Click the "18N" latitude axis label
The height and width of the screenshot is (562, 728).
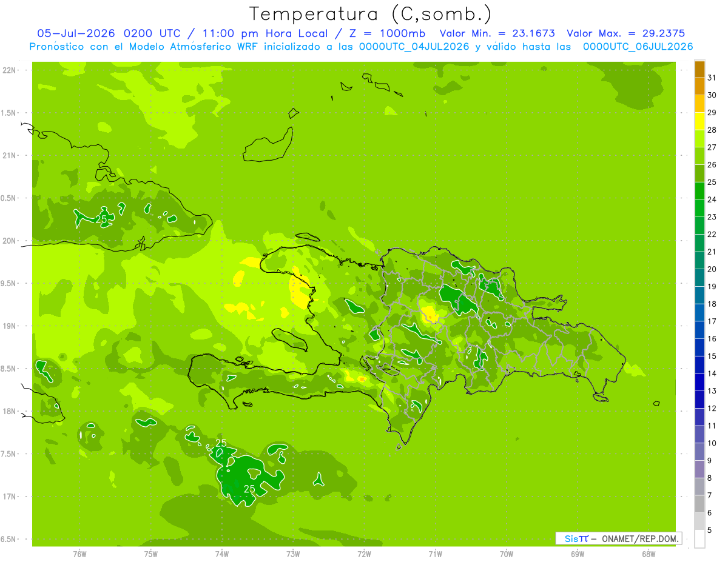(10, 411)
